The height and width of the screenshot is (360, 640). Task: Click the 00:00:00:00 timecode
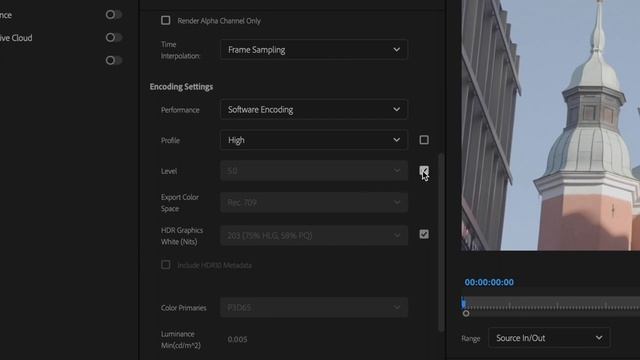(x=489, y=282)
